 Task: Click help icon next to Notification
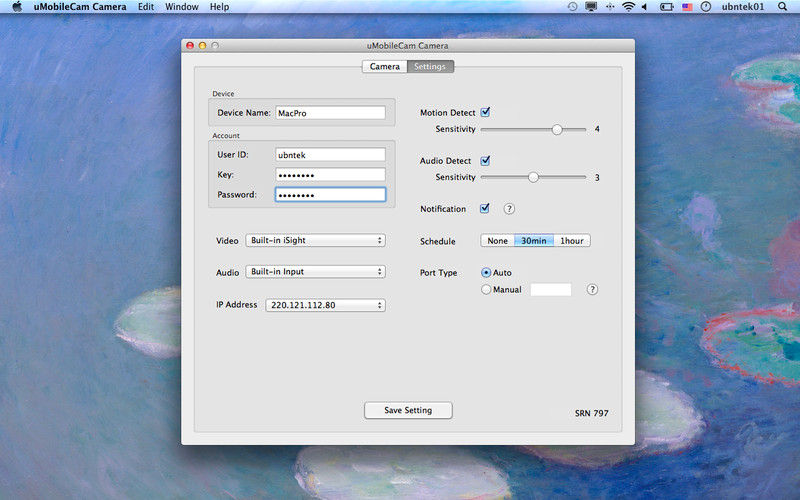point(509,209)
